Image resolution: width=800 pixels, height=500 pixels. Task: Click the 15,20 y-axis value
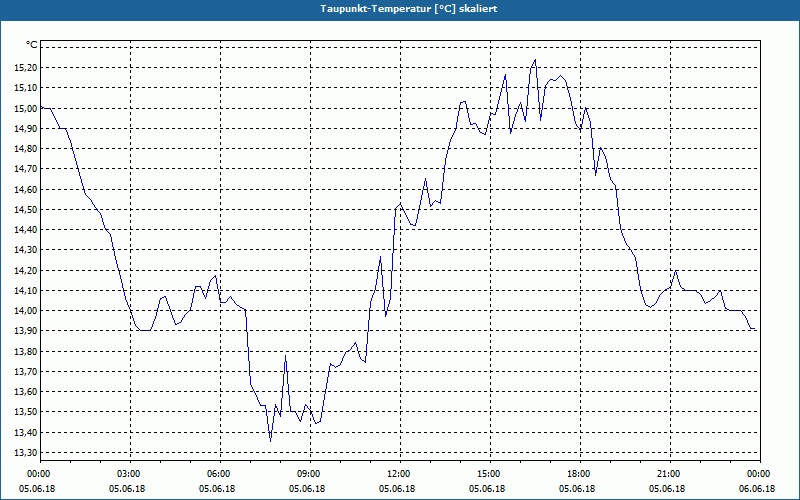tap(26, 67)
